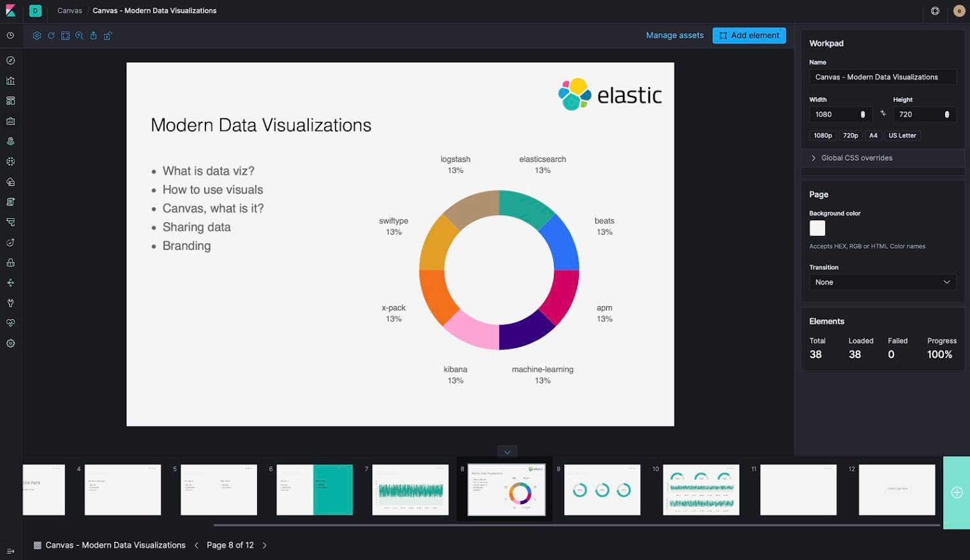The width and height of the screenshot is (970, 560).
Task: Select the A4 size preset
Action: [873, 135]
